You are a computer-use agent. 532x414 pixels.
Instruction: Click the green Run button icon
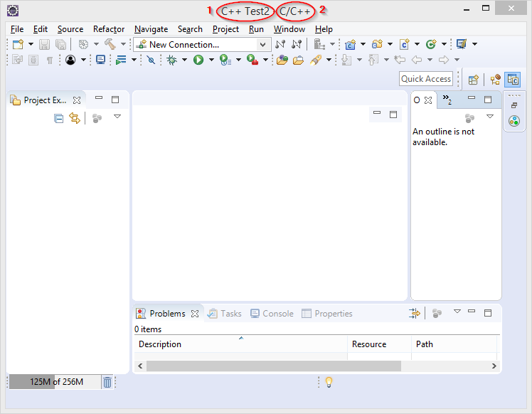tap(198, 60)
